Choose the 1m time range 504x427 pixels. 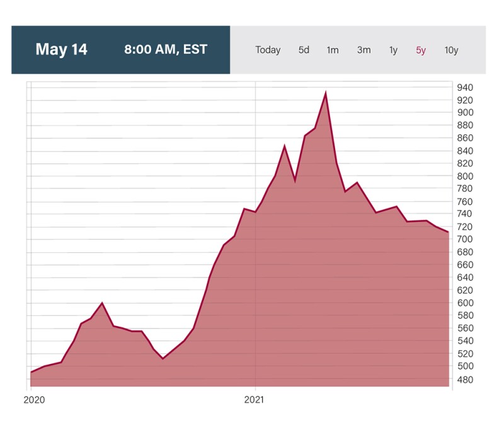[333, 50]
